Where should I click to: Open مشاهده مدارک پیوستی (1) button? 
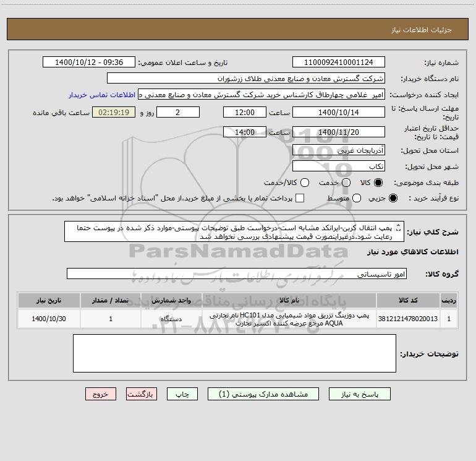(263, 394)
